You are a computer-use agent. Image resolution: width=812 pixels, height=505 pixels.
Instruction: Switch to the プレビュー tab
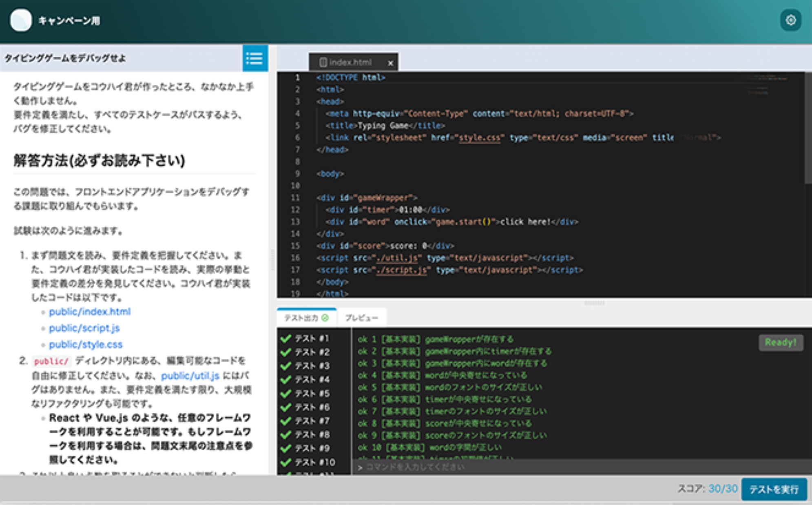[361, 318]
